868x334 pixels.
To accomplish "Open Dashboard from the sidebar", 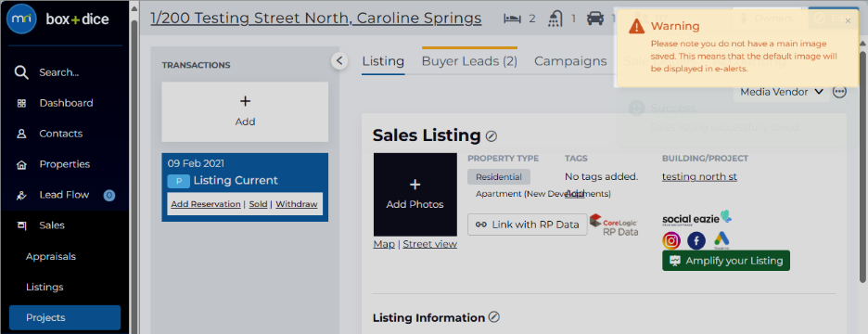I will (x=66, y=103).
